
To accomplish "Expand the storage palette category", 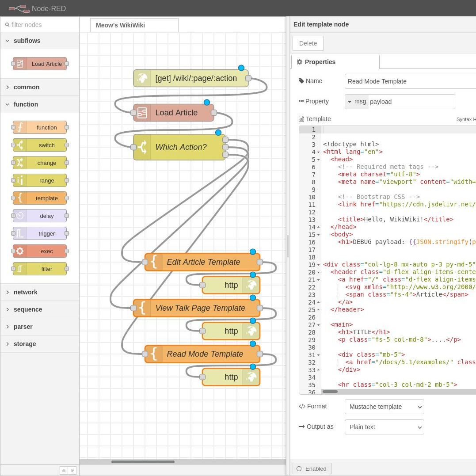I will click(40, 344).
